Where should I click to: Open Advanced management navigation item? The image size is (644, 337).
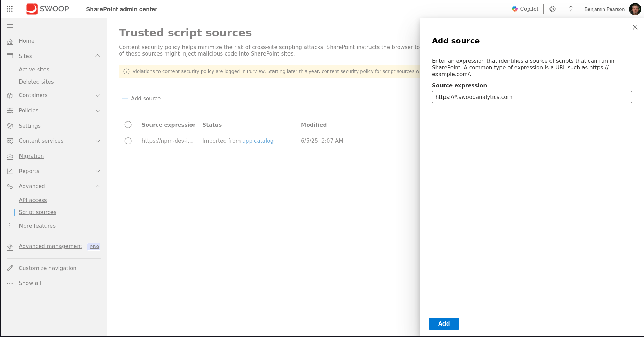pos(50,246)
